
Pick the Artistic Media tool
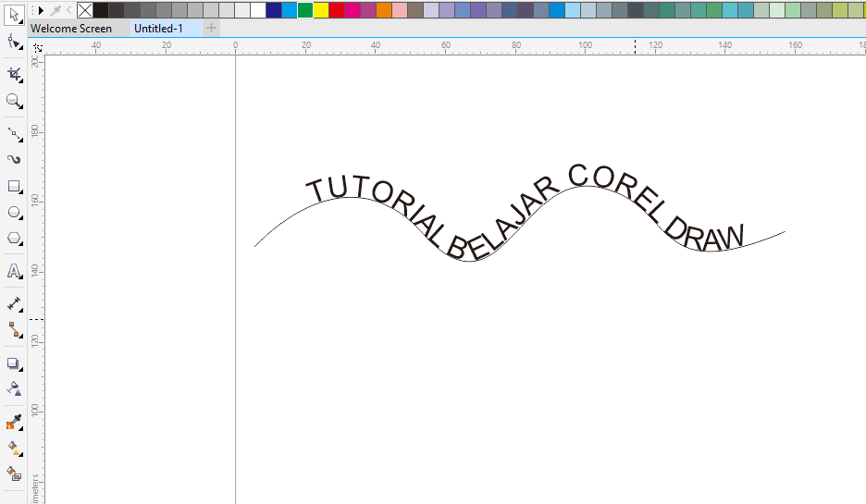[14, 160]
